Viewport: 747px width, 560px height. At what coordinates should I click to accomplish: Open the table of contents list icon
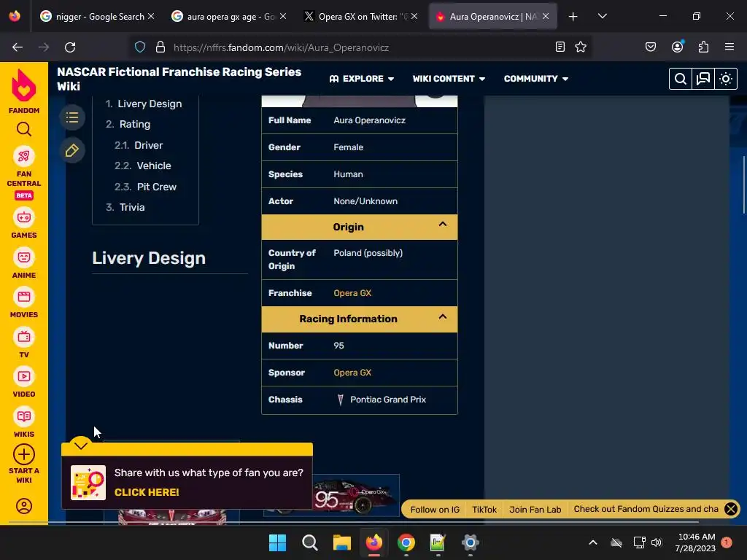click(x=72, y=117)
